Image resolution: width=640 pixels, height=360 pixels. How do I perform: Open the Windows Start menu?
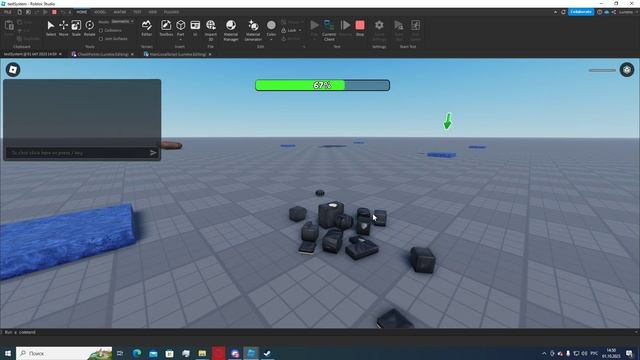[x=8, y=353]
